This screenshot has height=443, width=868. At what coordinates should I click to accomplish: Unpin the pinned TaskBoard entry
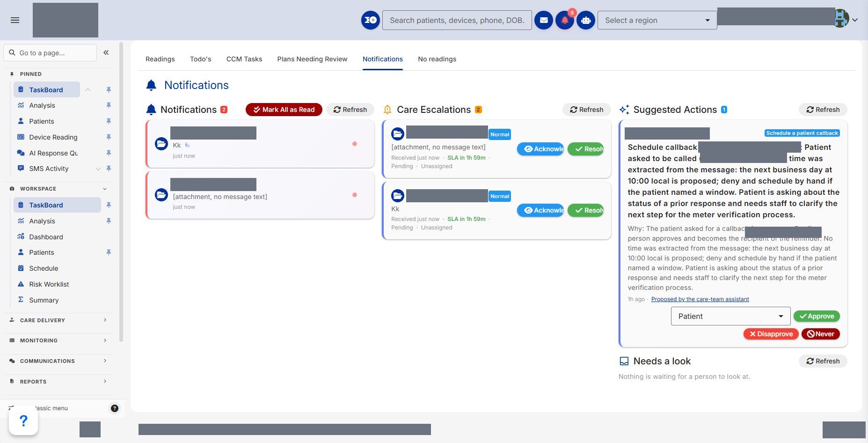(x=109, y=90)
